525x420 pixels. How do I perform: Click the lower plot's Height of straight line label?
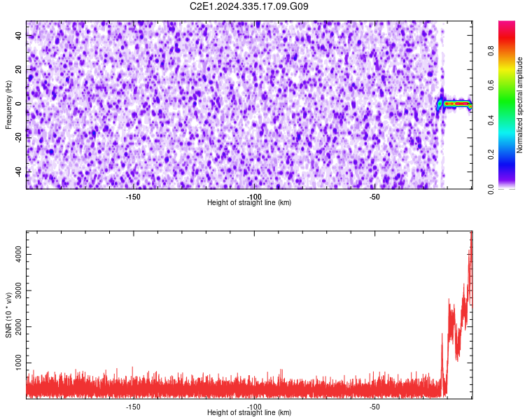[249, 412]
